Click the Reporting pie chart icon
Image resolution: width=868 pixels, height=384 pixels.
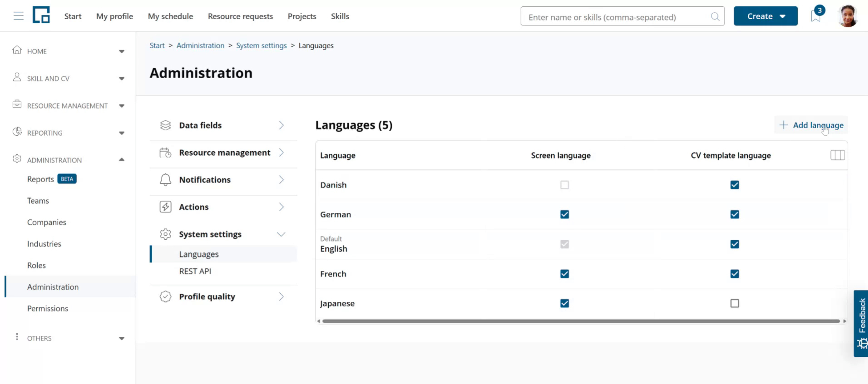17,132
